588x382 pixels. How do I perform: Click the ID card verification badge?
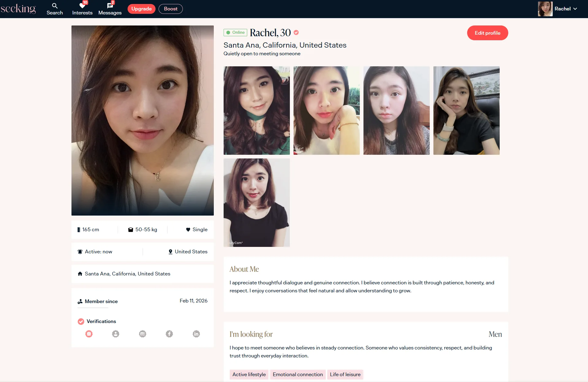[x=143, y=334]
